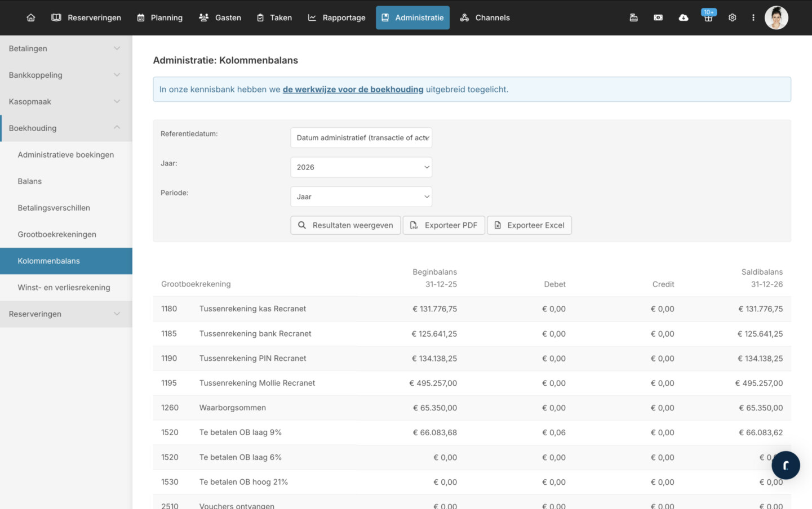Click the cloud download icon
This screenshot has height=509, width=812.
683,17
